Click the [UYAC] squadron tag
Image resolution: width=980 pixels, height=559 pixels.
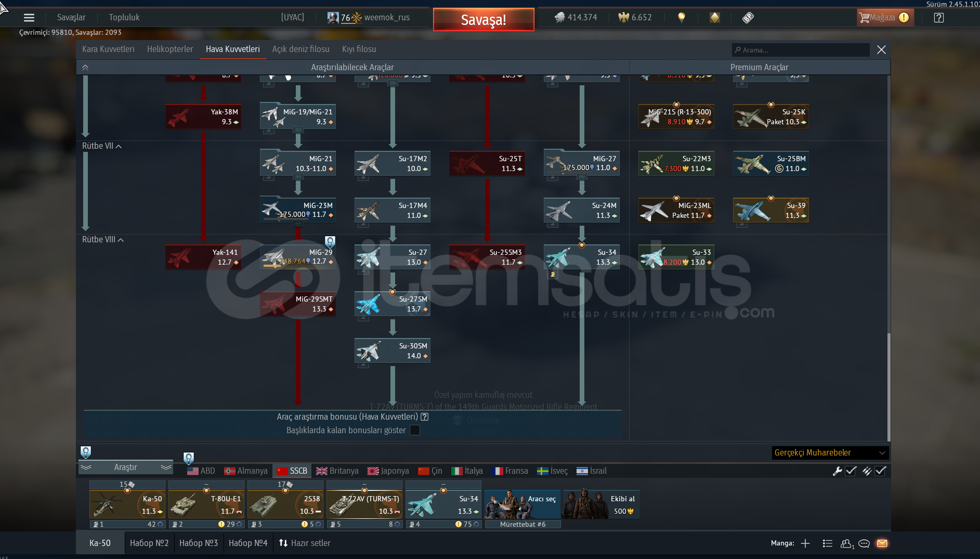[293, 17]
